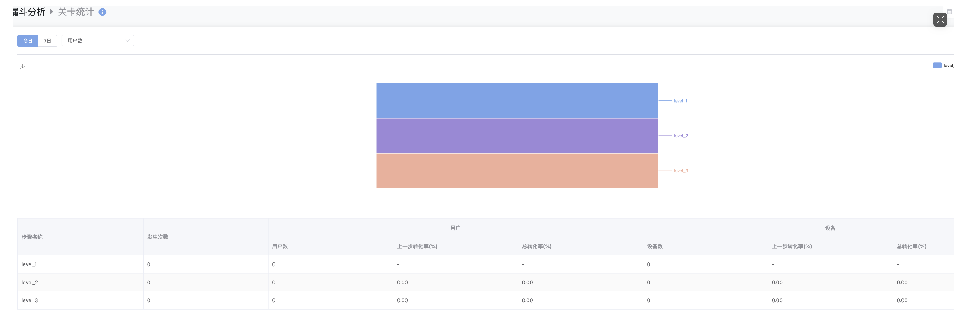This screenshot has width=980, height=328.
Task: Click the level_3 label beside the funnel
Action: (x=681, y=171)
